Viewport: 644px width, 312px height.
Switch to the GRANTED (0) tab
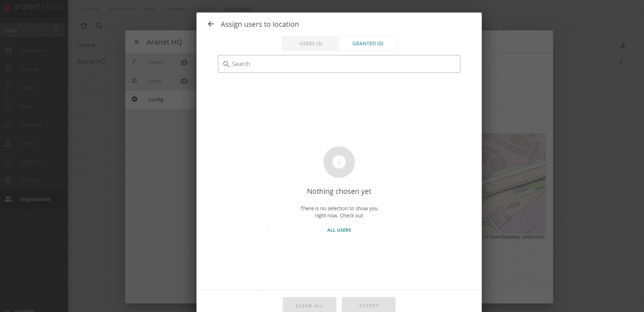368,43
